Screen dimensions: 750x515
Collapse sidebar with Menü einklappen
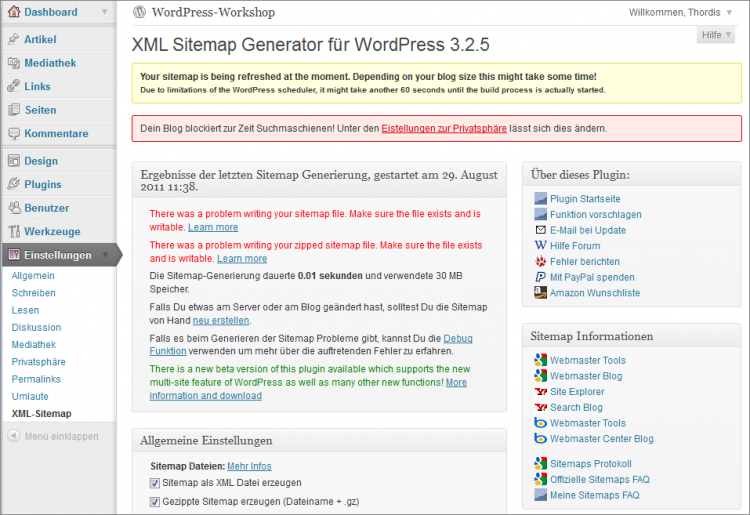coord(53,436)
